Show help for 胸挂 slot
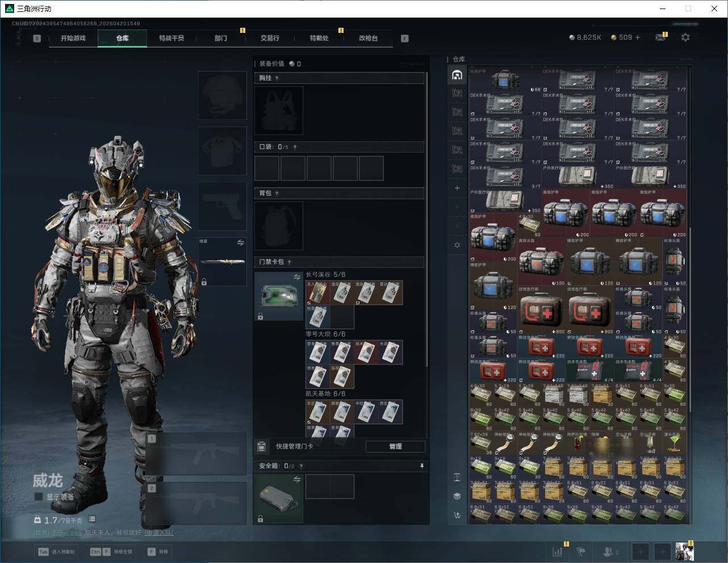The height and width of the screenshot is (563, 728). [x=277, y=78]
